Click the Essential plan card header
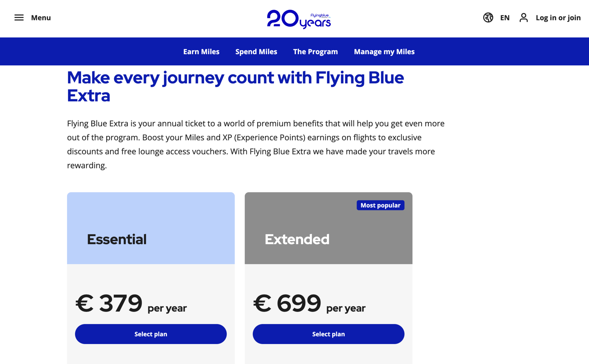Screen dimensions: 589x364 (151, 228)
